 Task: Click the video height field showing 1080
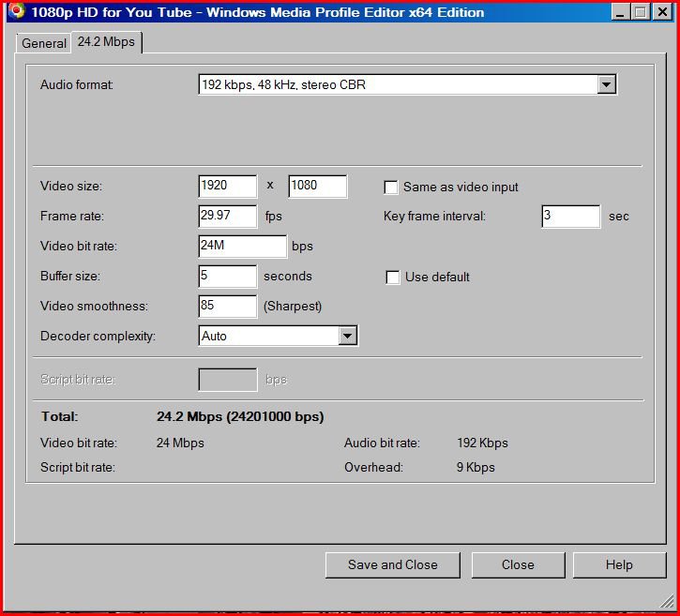point(317,187)
